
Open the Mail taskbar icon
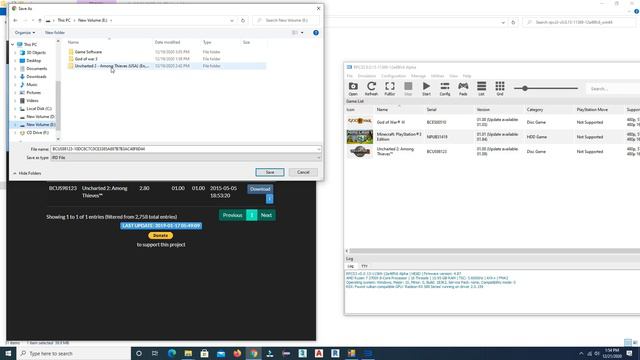click(221, 353)
